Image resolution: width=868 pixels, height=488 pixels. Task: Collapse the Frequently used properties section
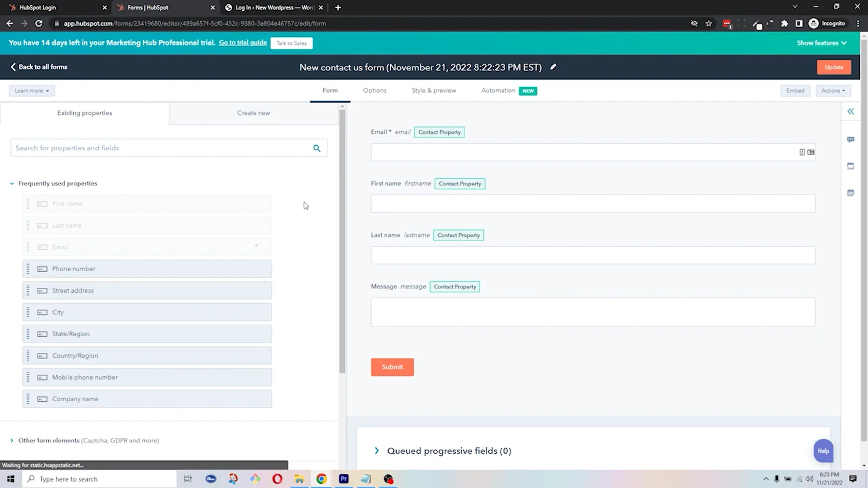tap(12, 183)
